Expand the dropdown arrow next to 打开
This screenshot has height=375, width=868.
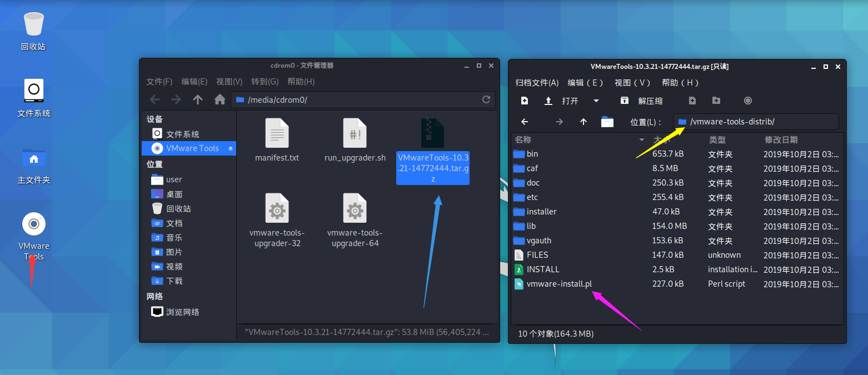(x=596, y=101)
